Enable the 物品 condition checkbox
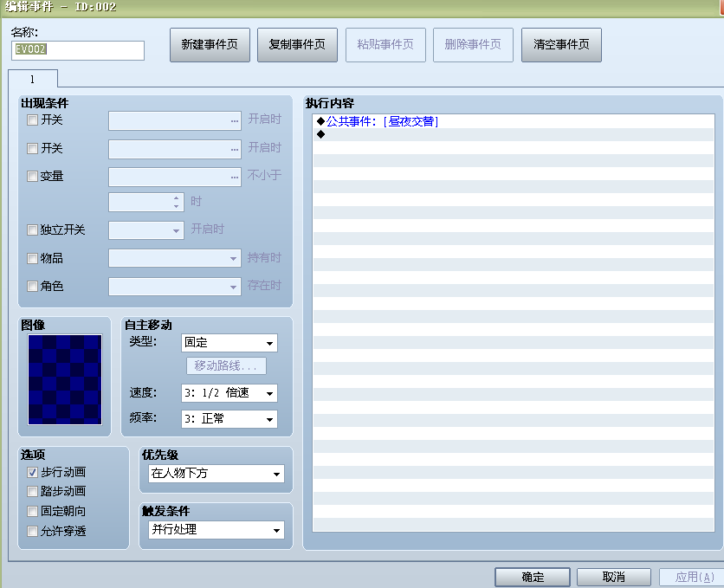 pos(32,258)
